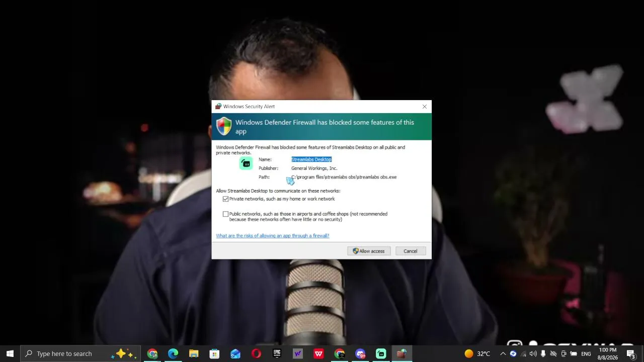Click the Allow access button
Screen dimensions: 644x362
pyautogui.click(x=369, y=251)
